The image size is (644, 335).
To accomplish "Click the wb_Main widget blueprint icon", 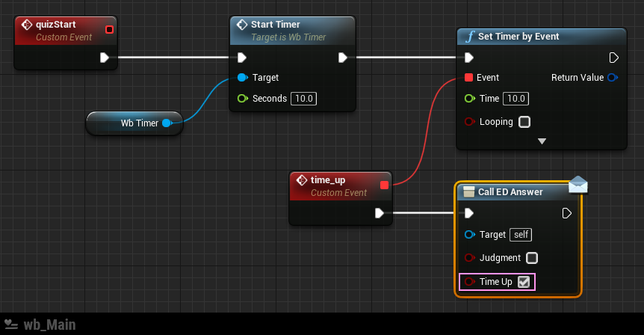I will click(11, 325).
